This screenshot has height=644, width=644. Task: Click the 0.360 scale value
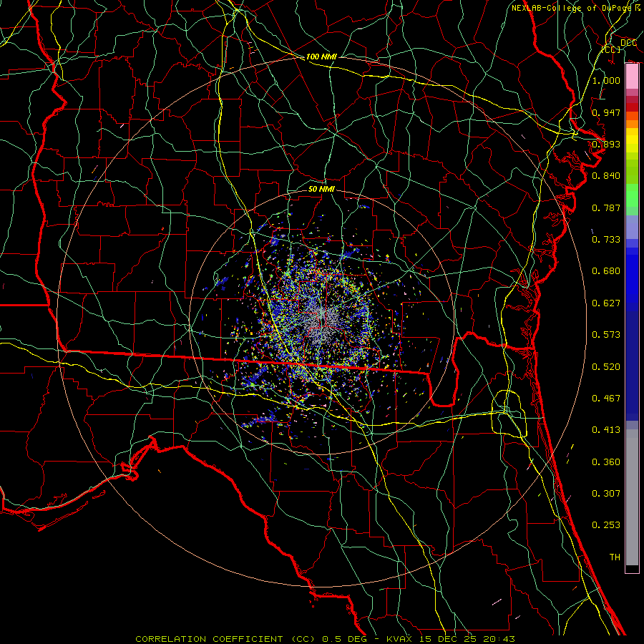[x=606, y=462]
